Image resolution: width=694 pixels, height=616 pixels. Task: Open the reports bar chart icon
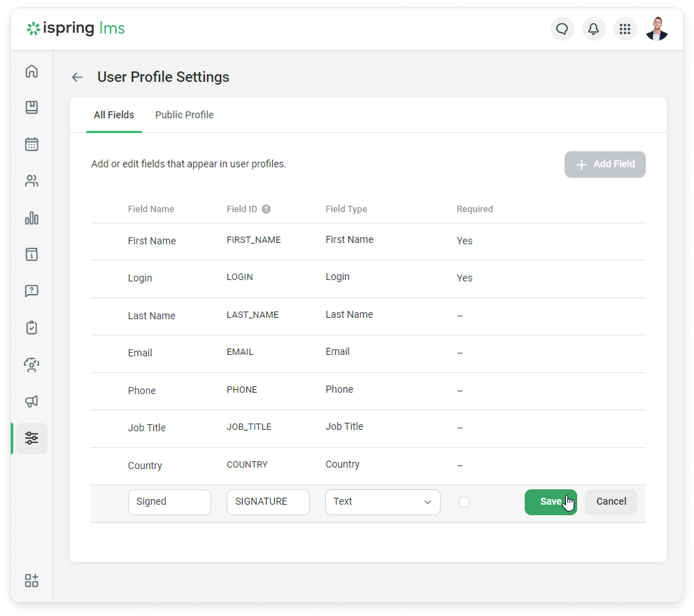click(x=31, y=218)
